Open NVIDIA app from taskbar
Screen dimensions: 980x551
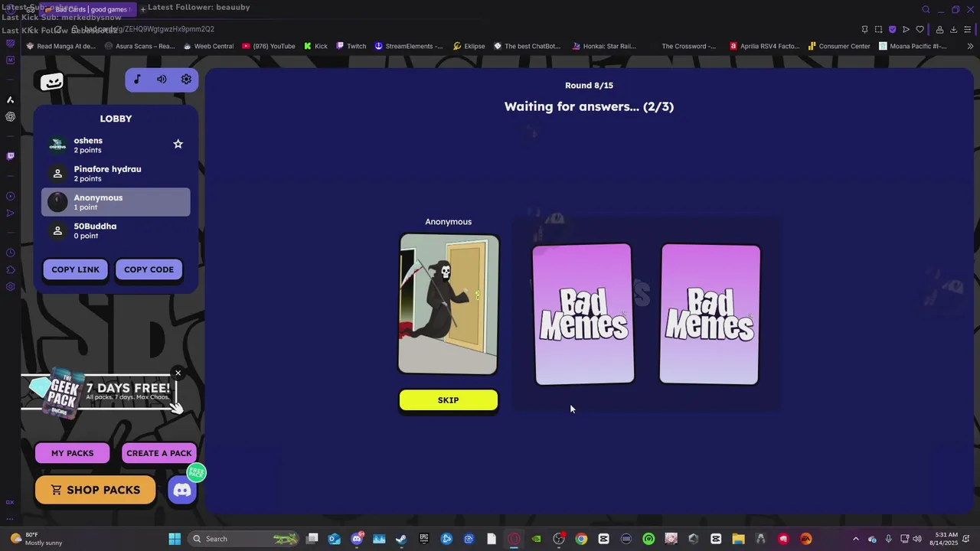coord(537,539)
